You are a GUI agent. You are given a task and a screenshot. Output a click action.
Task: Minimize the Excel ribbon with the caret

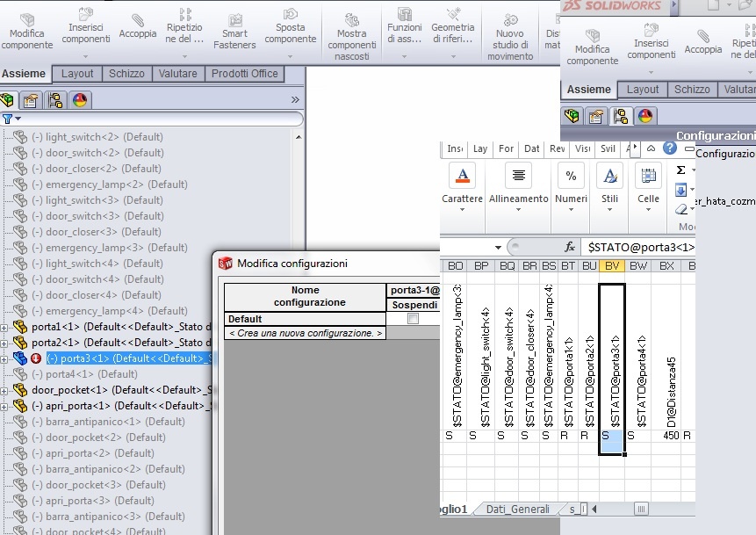click(x=651, y=148)
